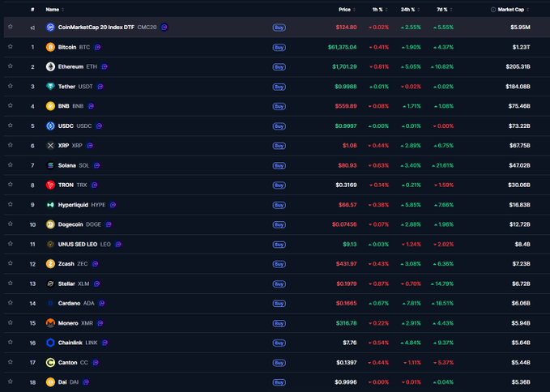
Task: Toggle watchlist star for Hyperliquid
Action: pyautogui.click(x=11, y=204)
